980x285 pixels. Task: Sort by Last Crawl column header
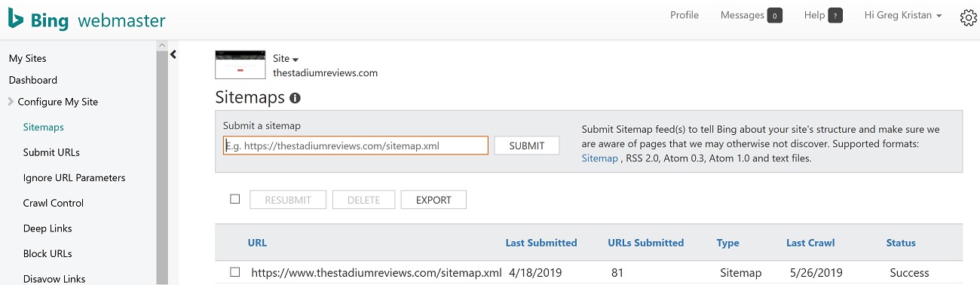pos(810,243)
